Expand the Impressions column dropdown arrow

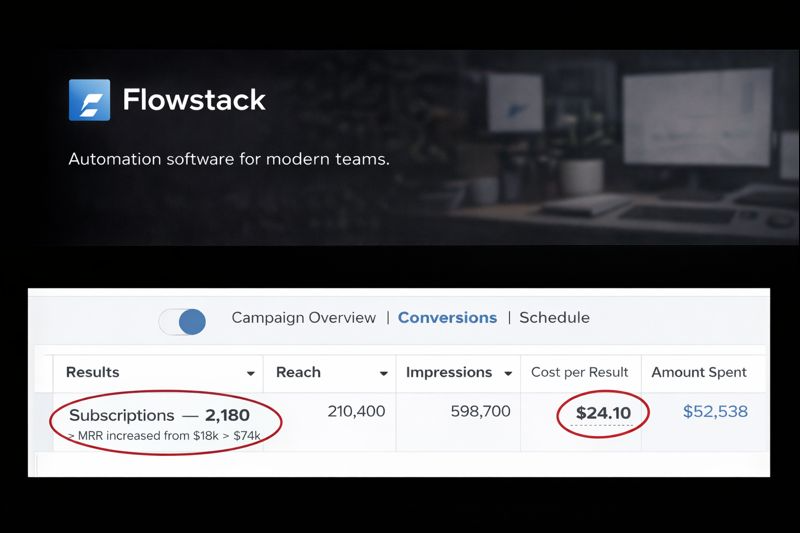[x=508, y=373]
